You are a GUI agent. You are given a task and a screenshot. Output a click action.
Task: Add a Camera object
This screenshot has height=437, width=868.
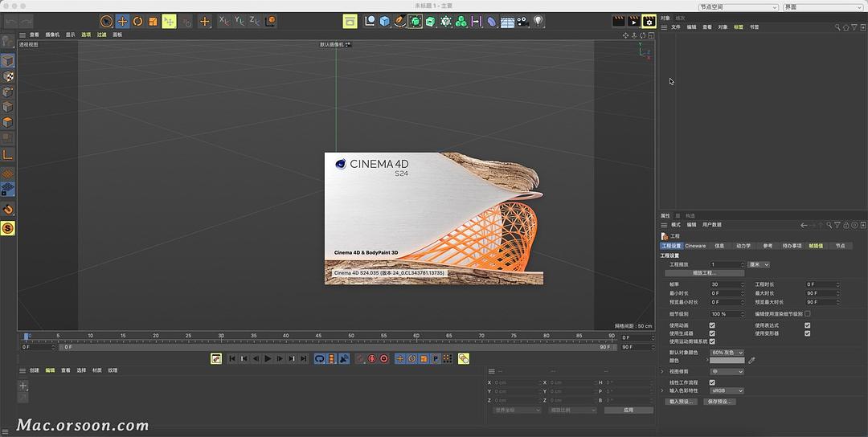pyautogui.click(x=523, y=22)
